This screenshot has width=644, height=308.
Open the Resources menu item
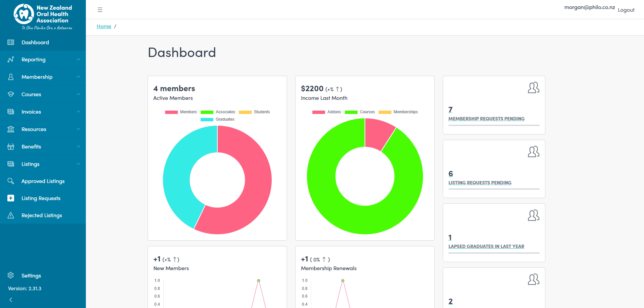point(43,129)
